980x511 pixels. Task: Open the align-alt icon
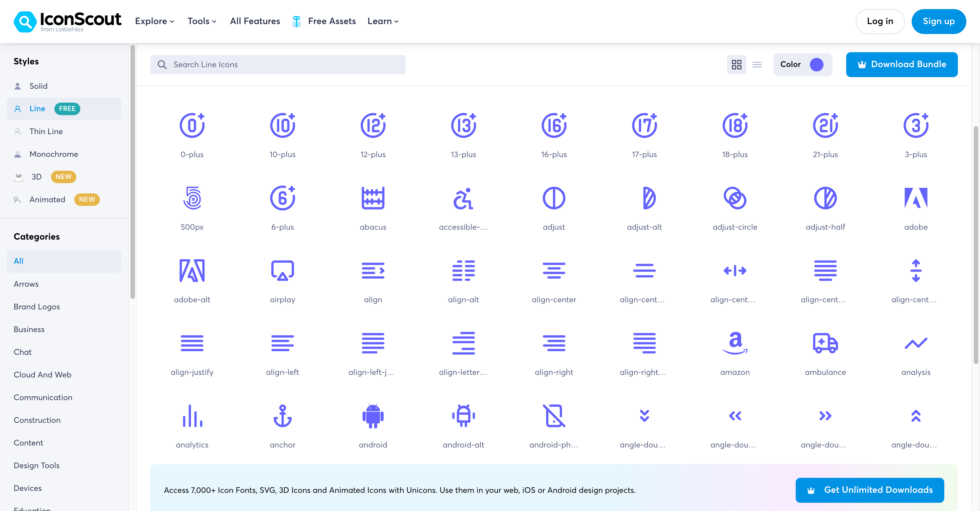(463, 271)
